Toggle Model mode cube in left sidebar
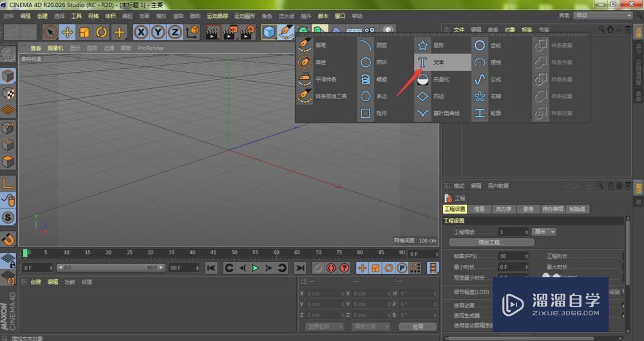Viewport: 644px width, 341px height. (8, 76)
